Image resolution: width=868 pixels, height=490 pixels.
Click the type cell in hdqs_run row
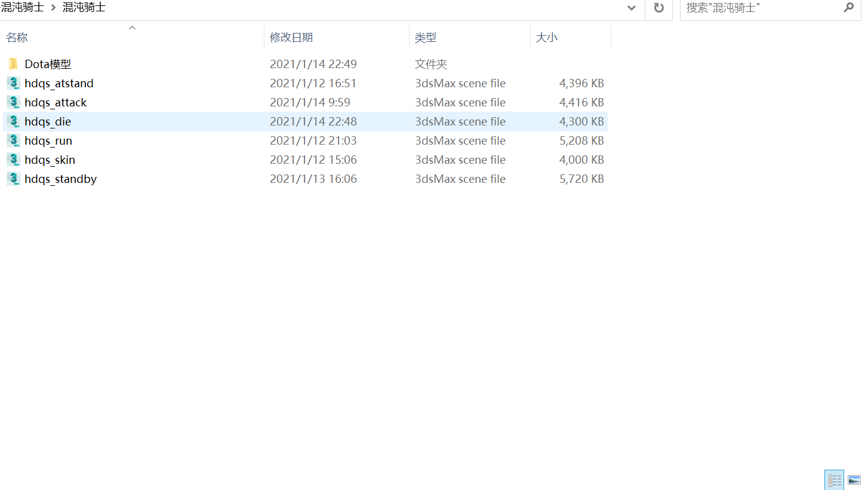coord(460,140)
